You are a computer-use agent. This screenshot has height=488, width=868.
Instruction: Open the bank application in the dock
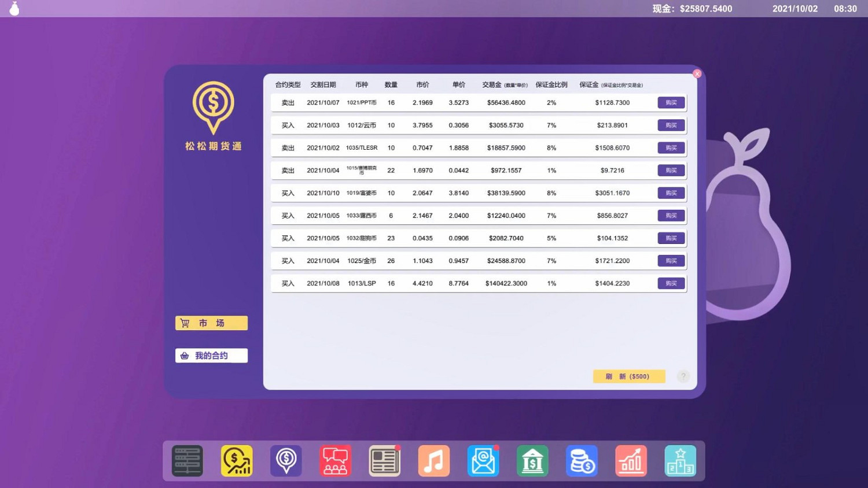coord(532,461)
